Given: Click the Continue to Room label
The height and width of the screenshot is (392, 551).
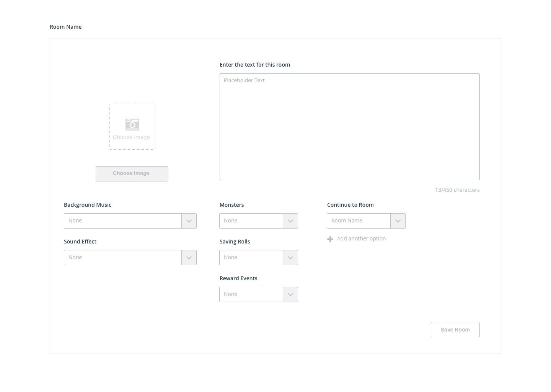Looking at the screenshot, I should tap(350, 205).
